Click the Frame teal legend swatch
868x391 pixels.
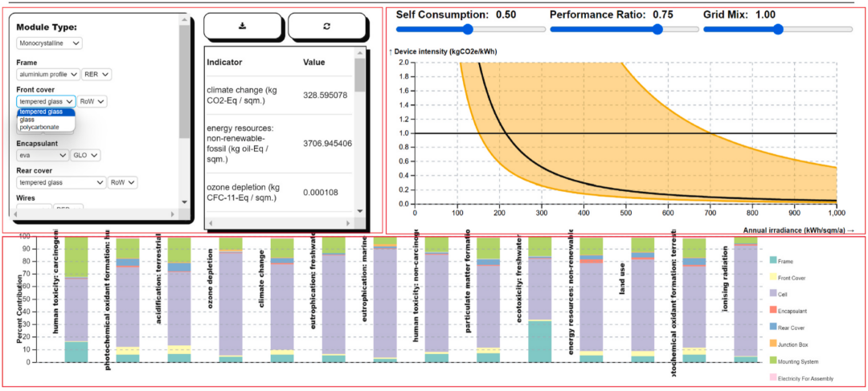pyautogui.click(x=772, y=259)
